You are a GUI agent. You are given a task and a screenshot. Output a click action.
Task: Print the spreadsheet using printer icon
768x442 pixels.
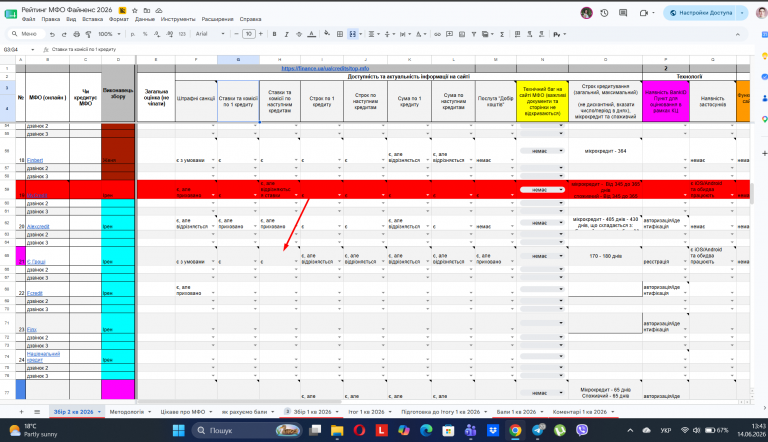(x=76, y=34)
